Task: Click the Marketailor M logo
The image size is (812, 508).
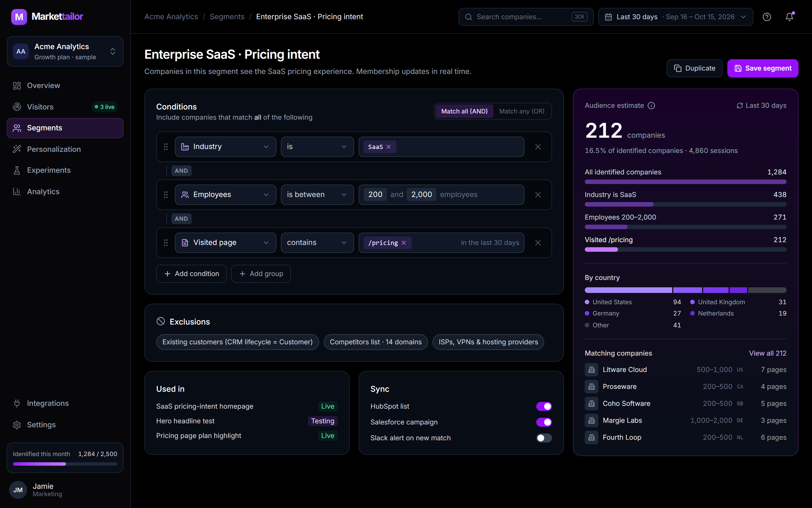Action: coord(19,17)
